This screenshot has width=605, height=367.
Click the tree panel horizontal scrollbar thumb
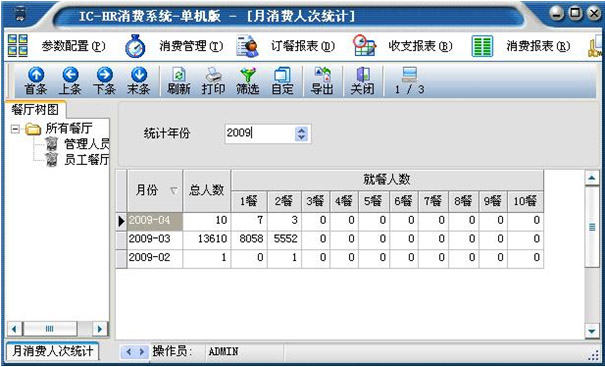click(50, 329)
